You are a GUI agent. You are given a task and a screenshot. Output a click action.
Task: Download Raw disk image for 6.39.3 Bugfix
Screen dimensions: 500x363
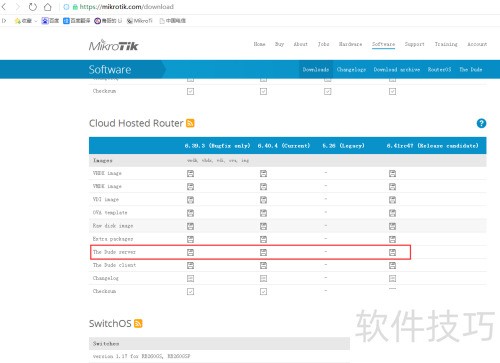click(x=190, y=226)
